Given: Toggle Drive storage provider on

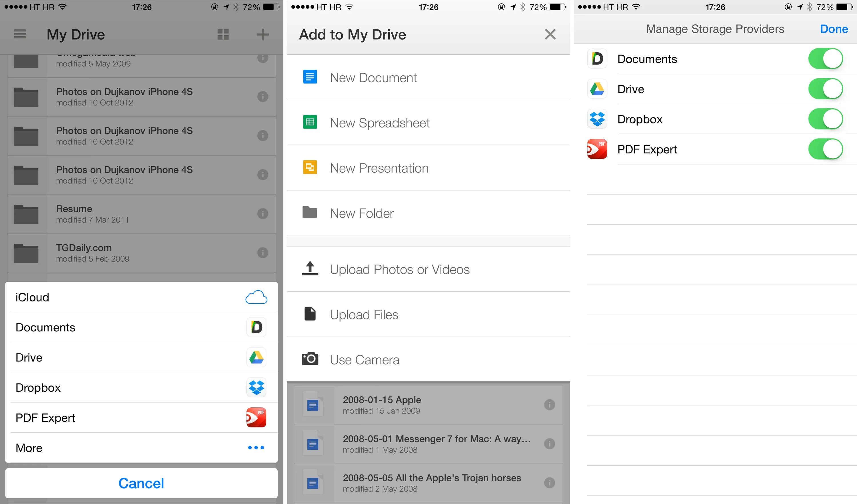Looking at the screenshot, I should [827, 88].
